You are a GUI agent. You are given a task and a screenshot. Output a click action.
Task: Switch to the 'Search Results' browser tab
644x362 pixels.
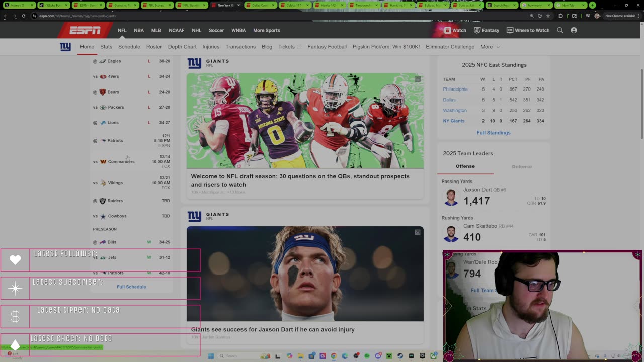coord(503,5)
